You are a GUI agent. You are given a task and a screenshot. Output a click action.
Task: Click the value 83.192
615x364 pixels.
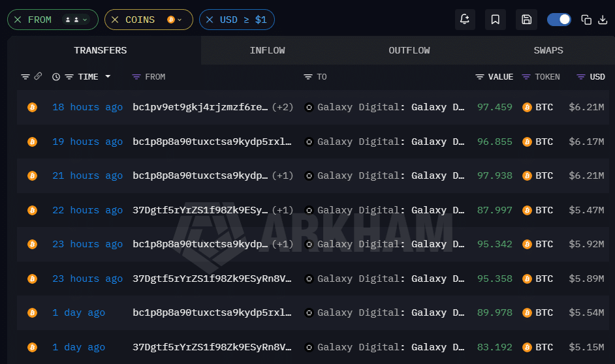[x=495, y=348]
